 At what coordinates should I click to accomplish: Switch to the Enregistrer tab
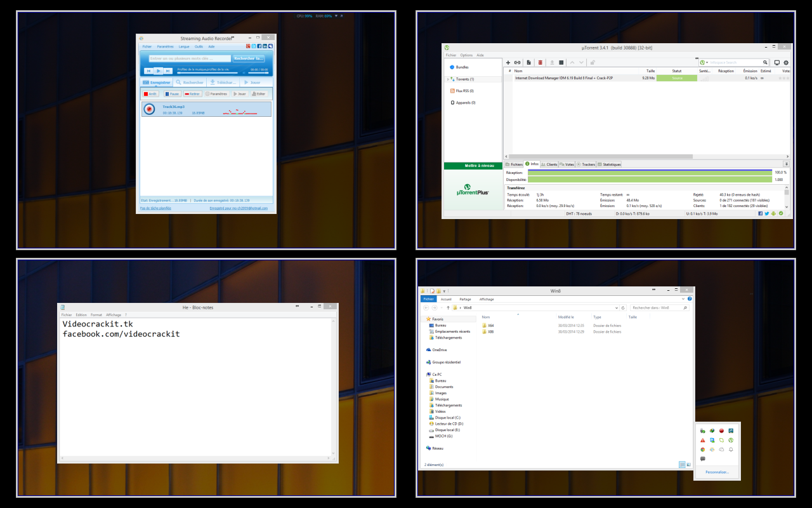point(157,83)
